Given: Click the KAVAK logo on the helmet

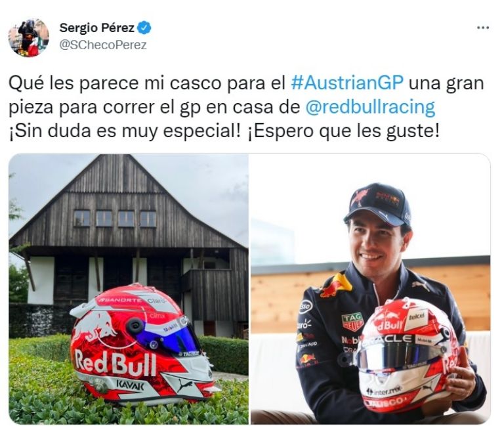Looking at the screenshot, I should [130, 385].
